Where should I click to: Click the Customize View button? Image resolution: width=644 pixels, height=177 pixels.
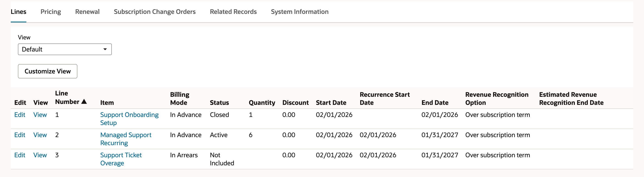pyautogui.click(x=47, y=71)
